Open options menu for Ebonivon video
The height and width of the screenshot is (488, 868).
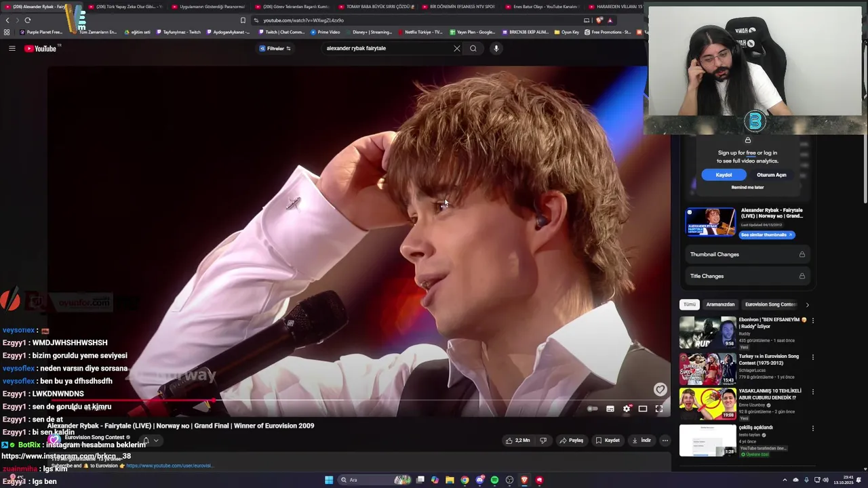(813, 321)
